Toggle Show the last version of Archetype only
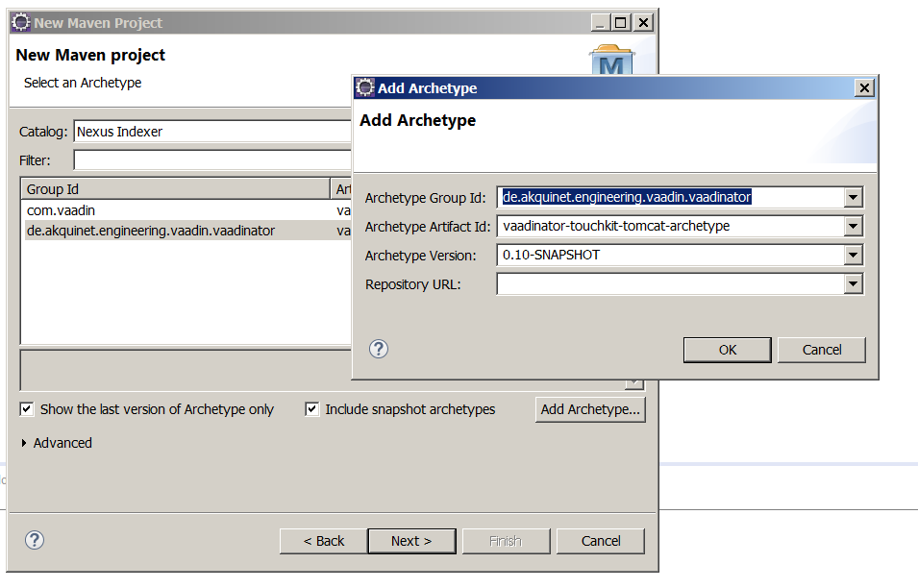Image resolution: width=918 pixels, height=588 pixels. point(26,409)
